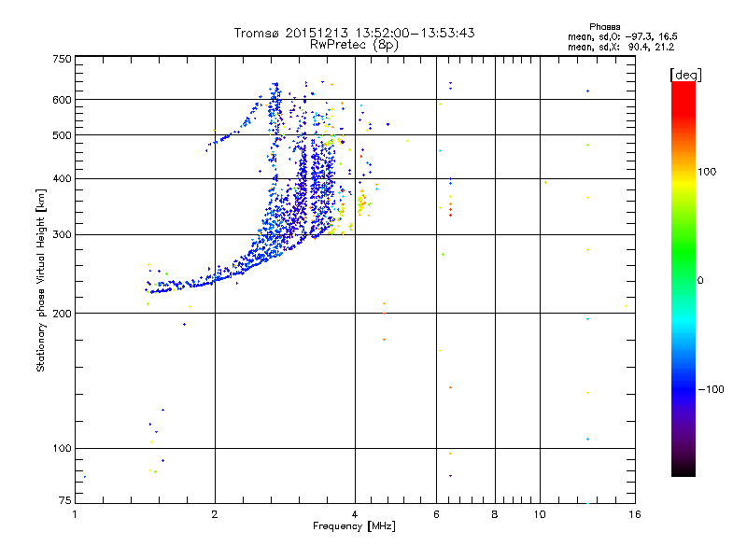Viewport: 747px width, 560px height.
Task: Click the colorbar tick label '100'
Action: point(707,172)
